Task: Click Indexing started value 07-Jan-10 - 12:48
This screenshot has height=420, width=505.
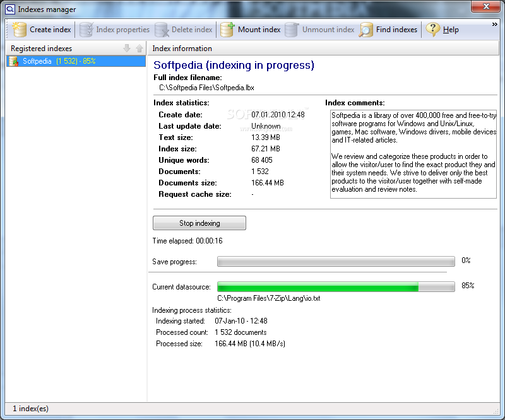Action: (x=241, y=321)
